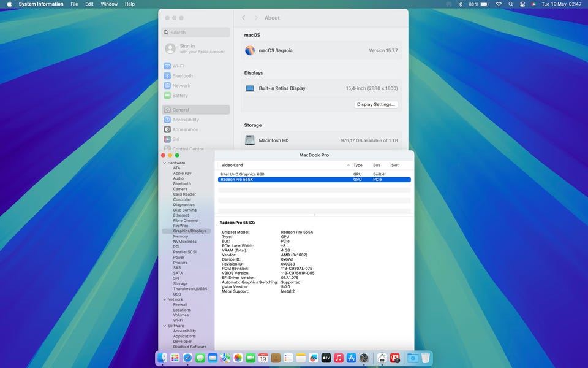Viewport: 588px width, 368px height.
Task: Open Control Centre in menu bar
Action: [x=522, y=4]
